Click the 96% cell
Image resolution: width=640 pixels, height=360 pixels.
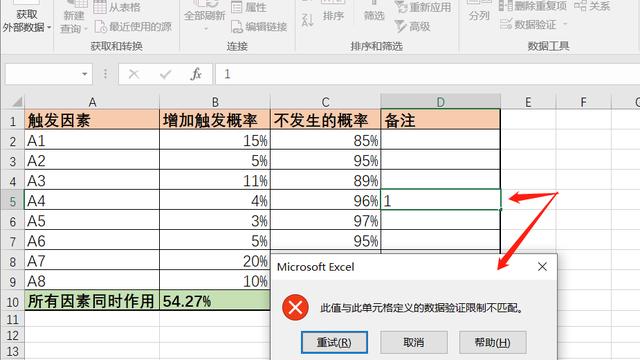click(325, 200)
